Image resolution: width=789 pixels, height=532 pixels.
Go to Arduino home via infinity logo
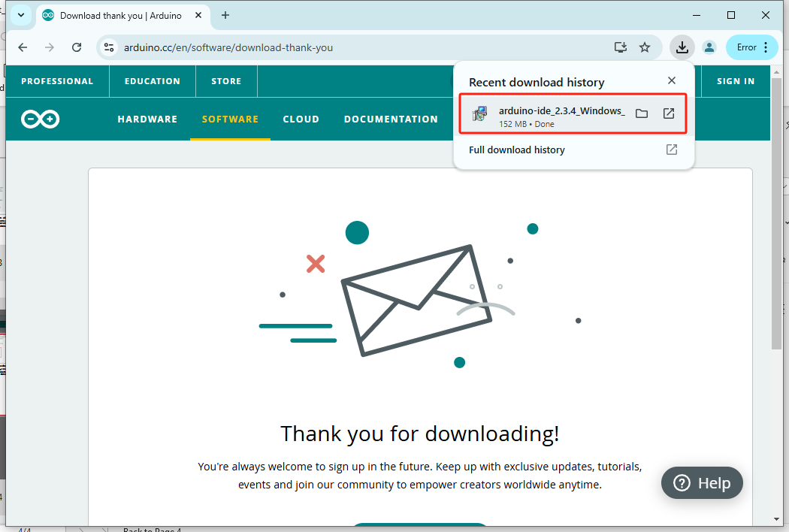pos(41,119)
